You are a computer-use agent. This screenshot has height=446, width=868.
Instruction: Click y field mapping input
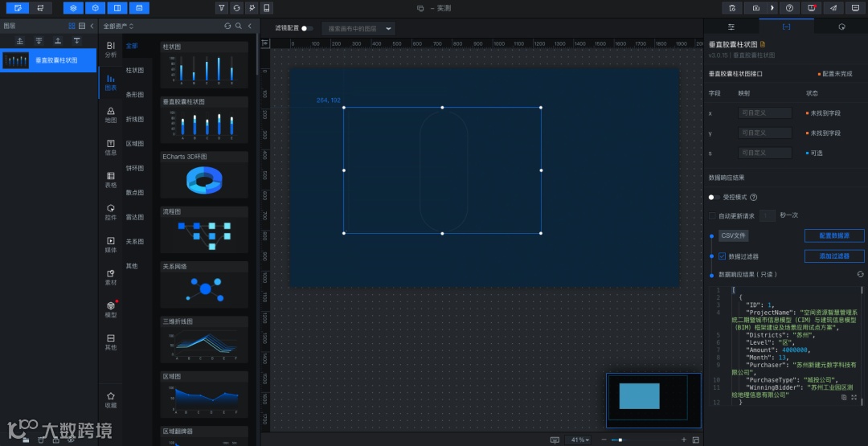click(765, 133)
